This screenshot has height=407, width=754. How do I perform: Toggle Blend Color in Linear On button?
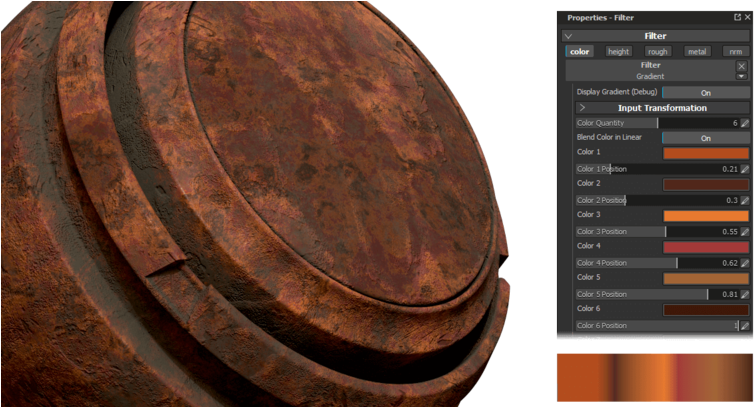pos(705,138)
